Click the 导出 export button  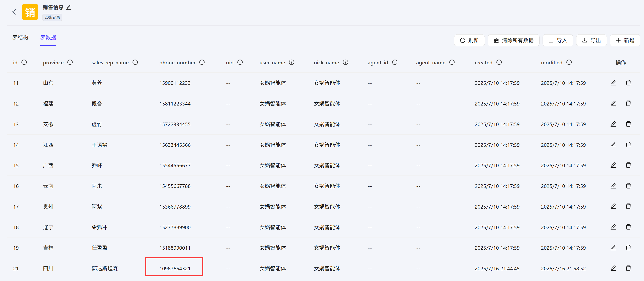pyautogui.click(x=591, y=40)
